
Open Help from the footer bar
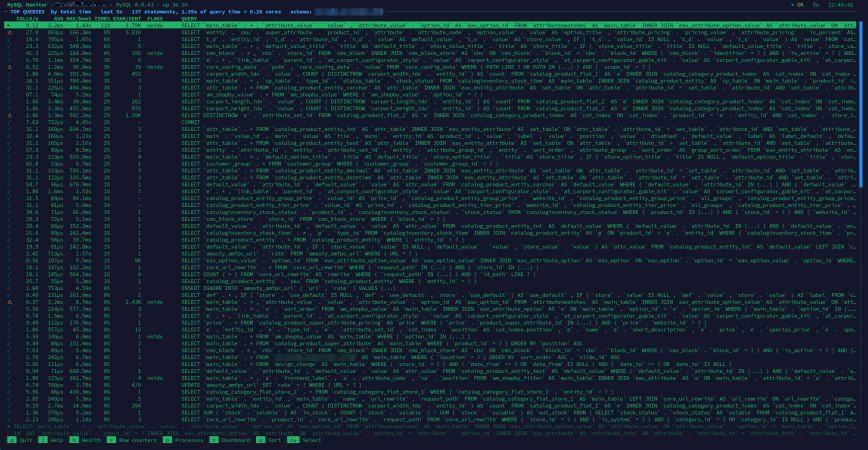coord(56,440)
